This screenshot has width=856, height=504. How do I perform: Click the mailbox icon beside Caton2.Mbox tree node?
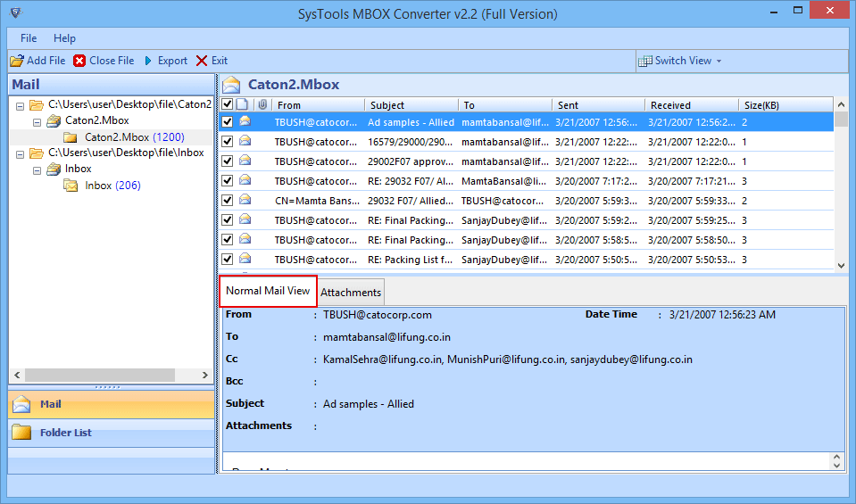click(54, 120)
